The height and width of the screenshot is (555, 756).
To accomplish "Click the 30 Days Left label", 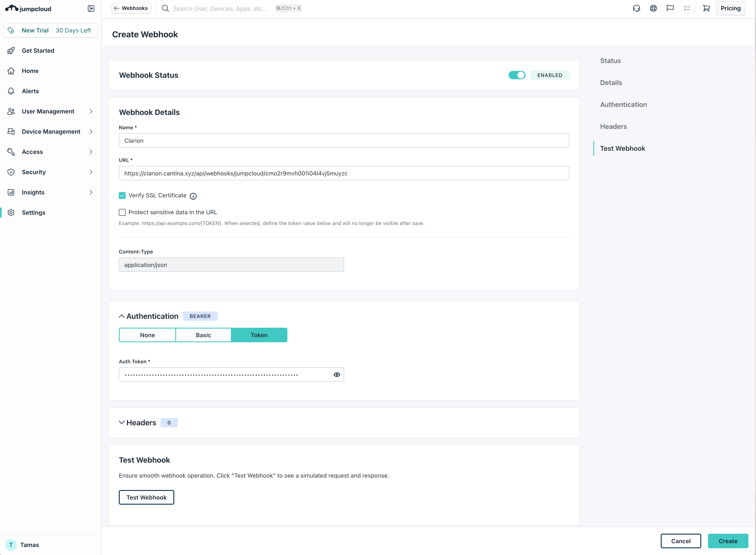I will (73, 30).
